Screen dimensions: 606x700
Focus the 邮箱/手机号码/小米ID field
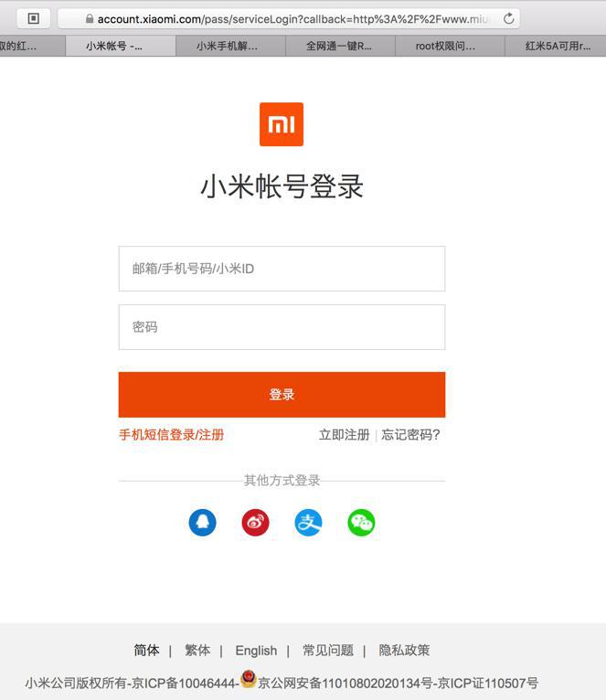(x=282, y=269)
